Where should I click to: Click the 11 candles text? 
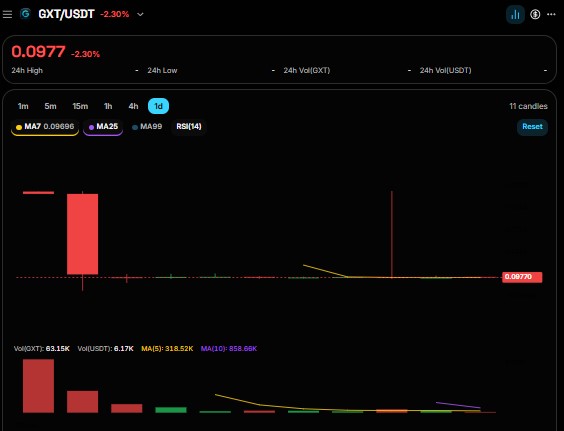(x=528, y=106)
